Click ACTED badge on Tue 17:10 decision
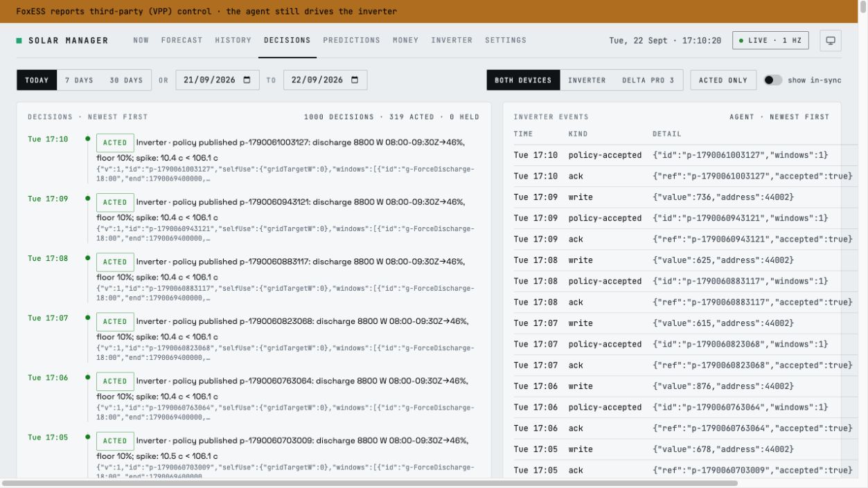The image size is (868, 488). point(115,143)
